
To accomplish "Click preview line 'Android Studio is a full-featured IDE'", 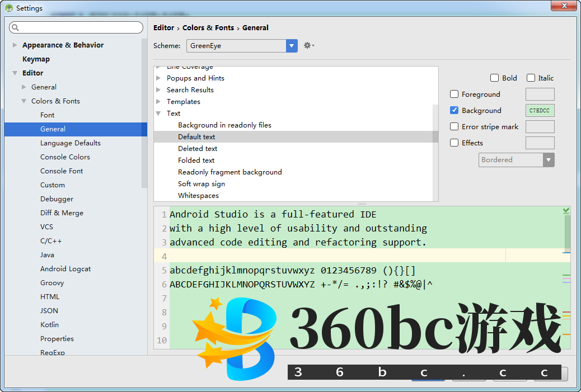I will (273, 214).
